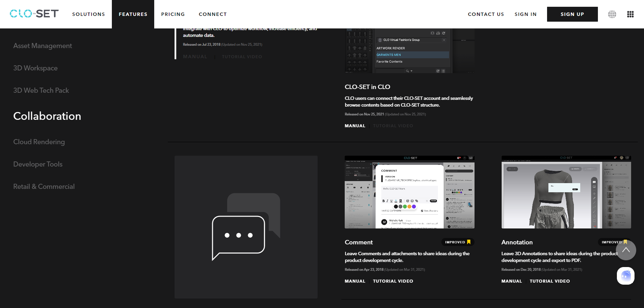Open the chatbot assistant widget
Image resolution: width=644 pixels, height=308 pixels.
[x=625, y=276]
